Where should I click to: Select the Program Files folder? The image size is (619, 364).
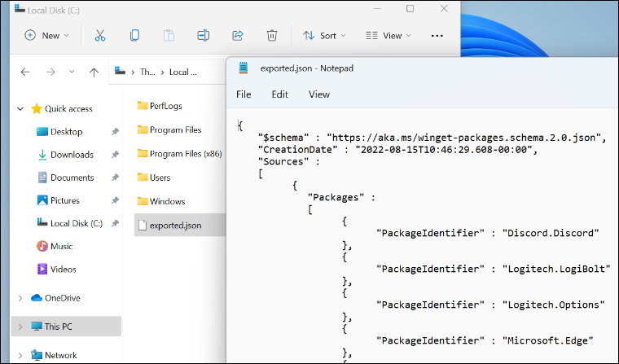[169, 130]
